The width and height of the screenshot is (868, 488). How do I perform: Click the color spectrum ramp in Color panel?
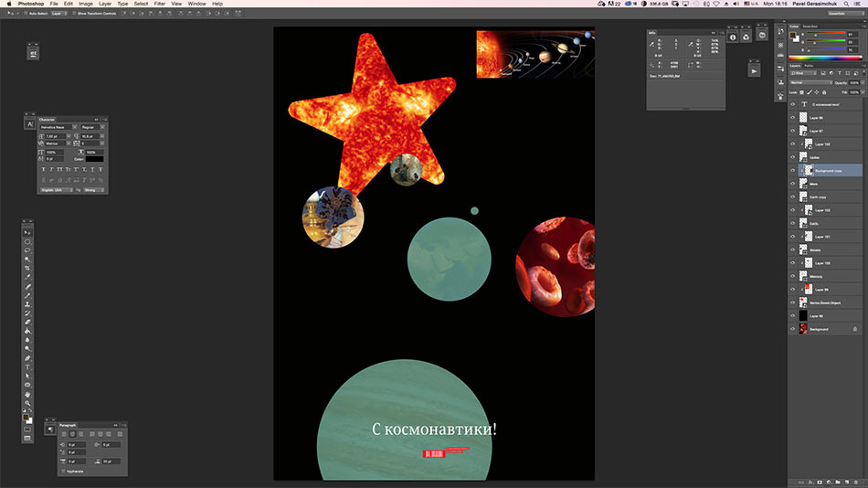tap(825, 58)
